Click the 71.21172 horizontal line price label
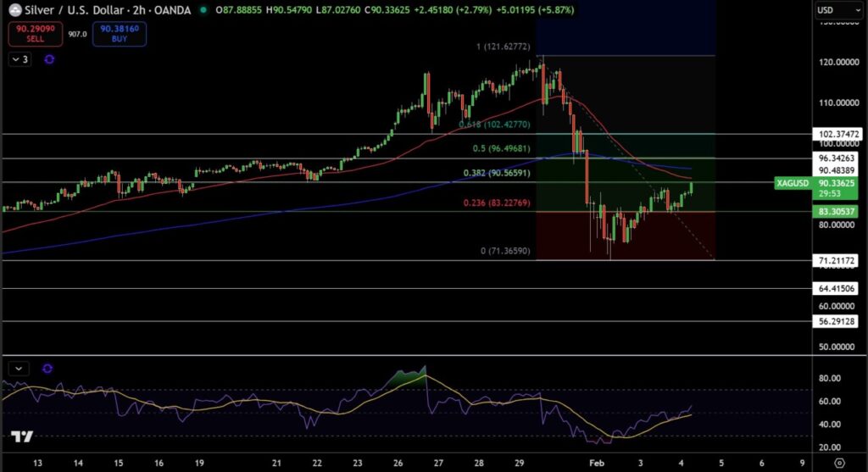Image resolution: width=868 pixels, height=472 pixels. 838,260
